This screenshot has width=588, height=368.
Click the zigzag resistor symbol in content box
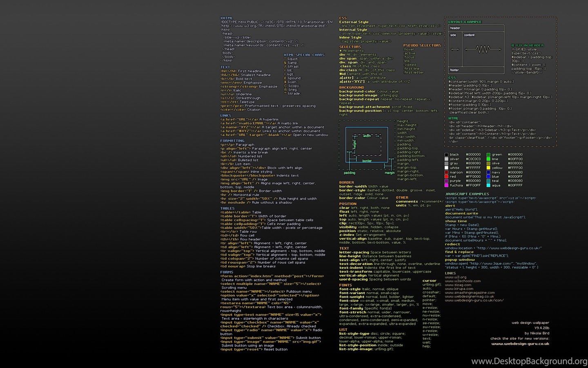click(x=483, y=49)
